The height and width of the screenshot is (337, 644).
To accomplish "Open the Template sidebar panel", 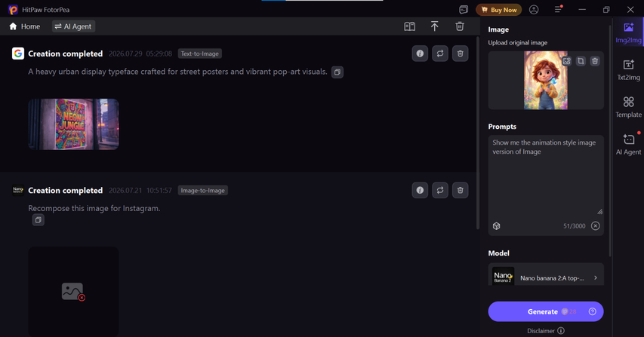I will [x=628, y=107].
